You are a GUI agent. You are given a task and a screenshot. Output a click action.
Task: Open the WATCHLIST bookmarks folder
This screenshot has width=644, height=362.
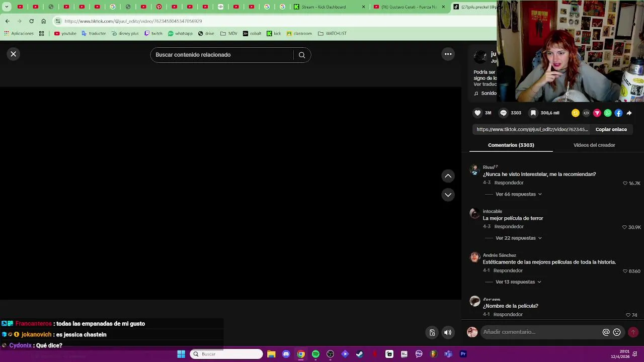(332, 34)
